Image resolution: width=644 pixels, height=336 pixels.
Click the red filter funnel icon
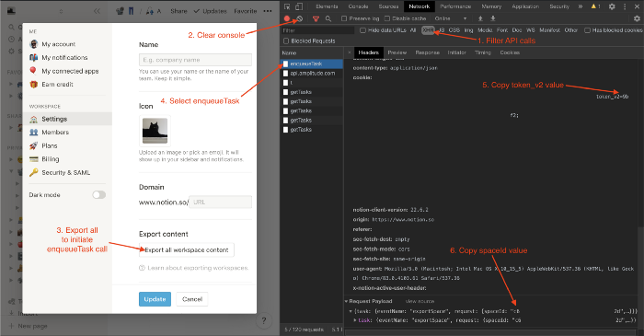[316, 18]
